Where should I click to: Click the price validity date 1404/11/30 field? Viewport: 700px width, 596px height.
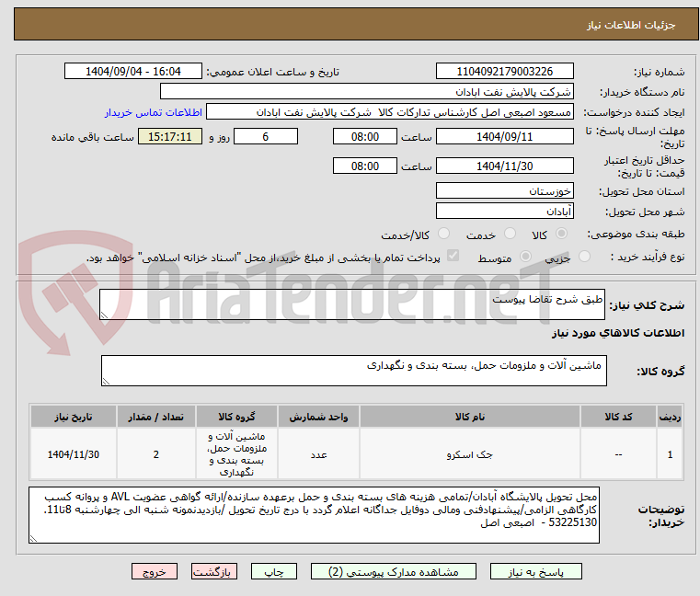(x=504, y=166)
